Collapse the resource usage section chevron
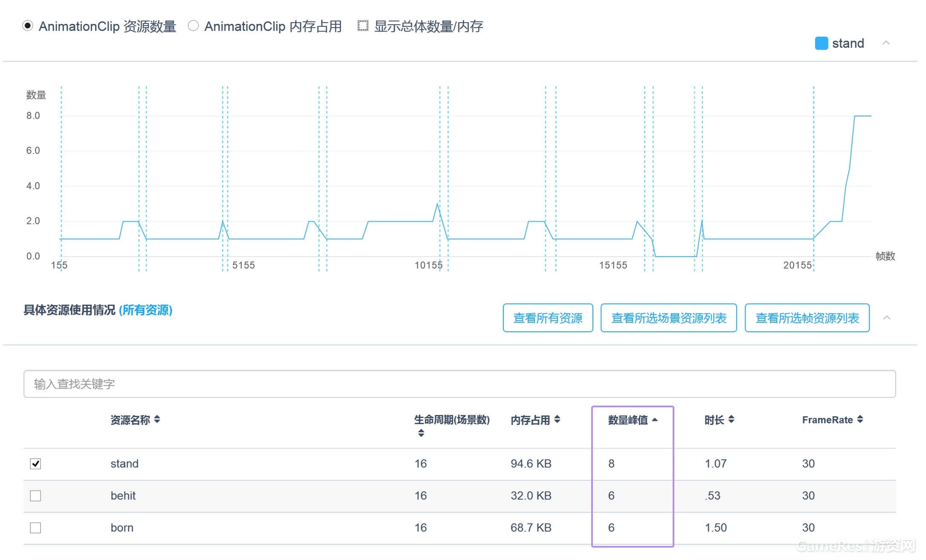Viewport: 926px width, 560px height. coord(887,318)
